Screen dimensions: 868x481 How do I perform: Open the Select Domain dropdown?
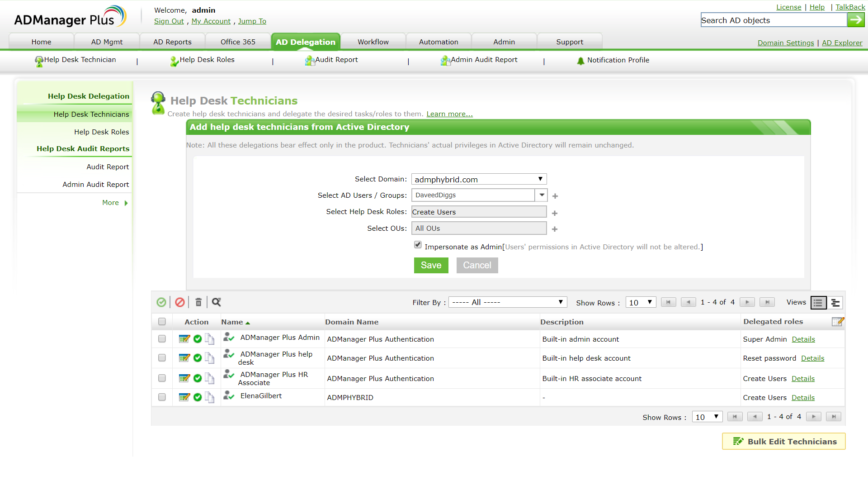[x=479, y=179]
